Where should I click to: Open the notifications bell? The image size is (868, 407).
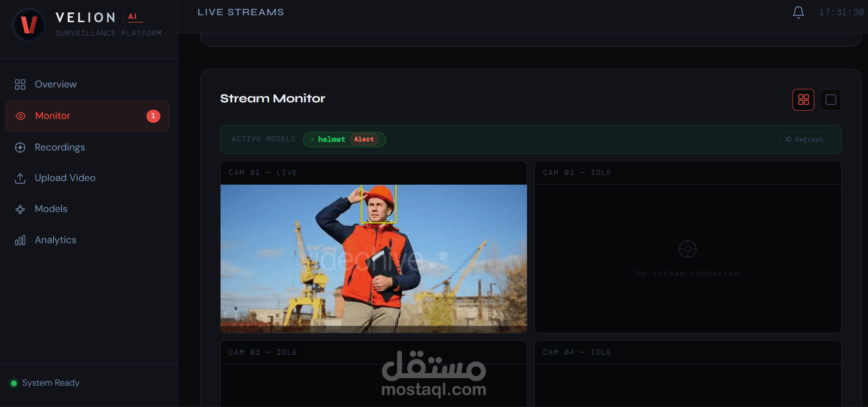[798, 13]
